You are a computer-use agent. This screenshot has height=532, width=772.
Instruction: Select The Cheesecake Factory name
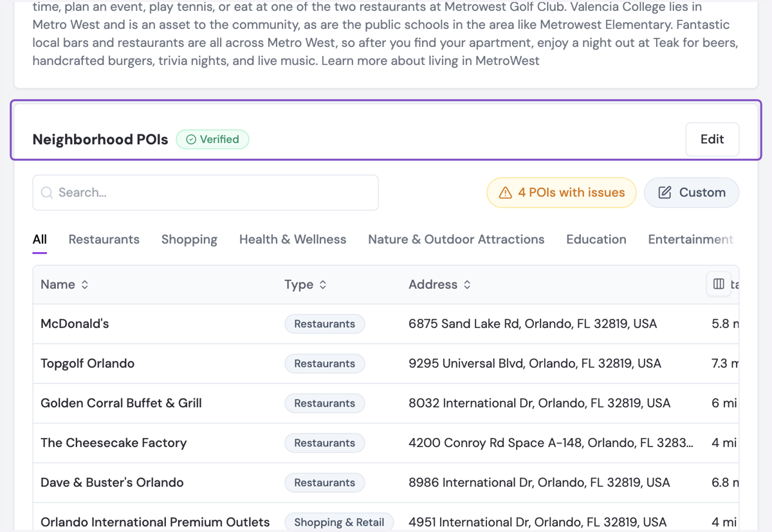113,443
